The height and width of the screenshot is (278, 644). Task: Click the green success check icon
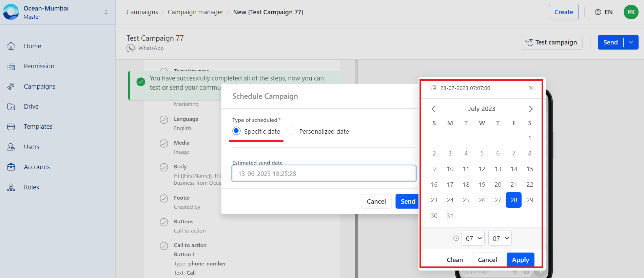141,82
